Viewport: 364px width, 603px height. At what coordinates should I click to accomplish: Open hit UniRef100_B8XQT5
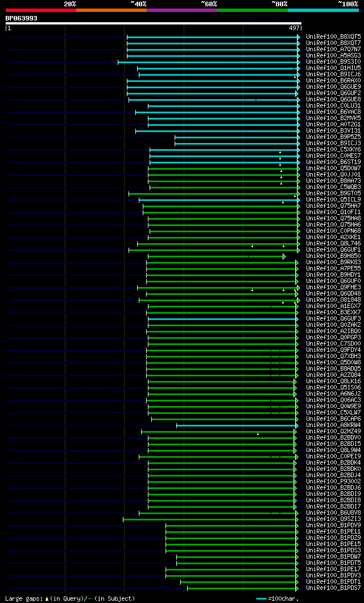click(x=334, y=36)
